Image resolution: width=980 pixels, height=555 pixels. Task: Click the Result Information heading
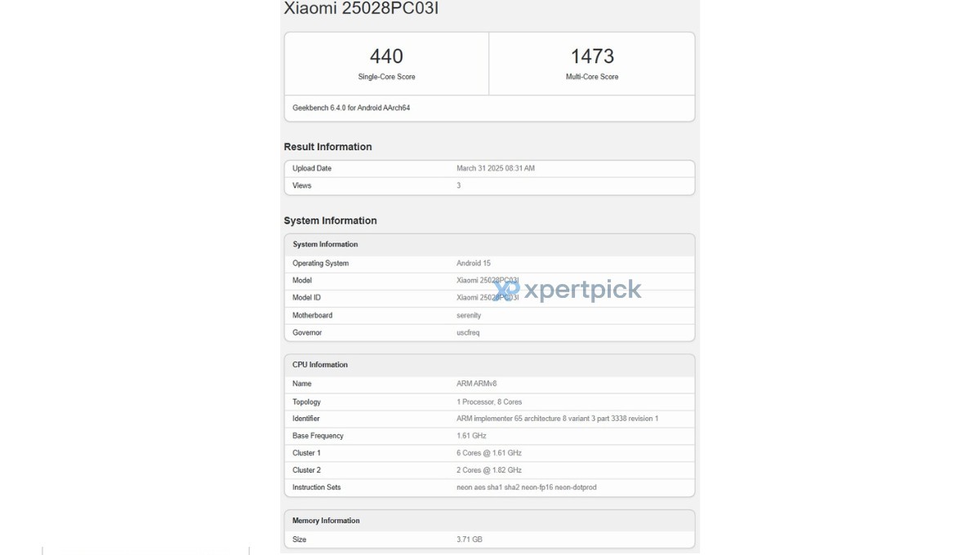pos(327,147)
